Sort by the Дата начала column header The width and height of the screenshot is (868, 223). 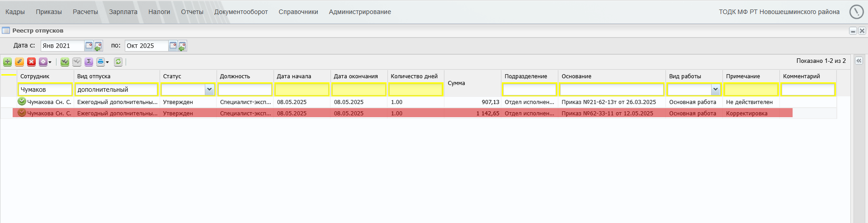tap(294, 76)
